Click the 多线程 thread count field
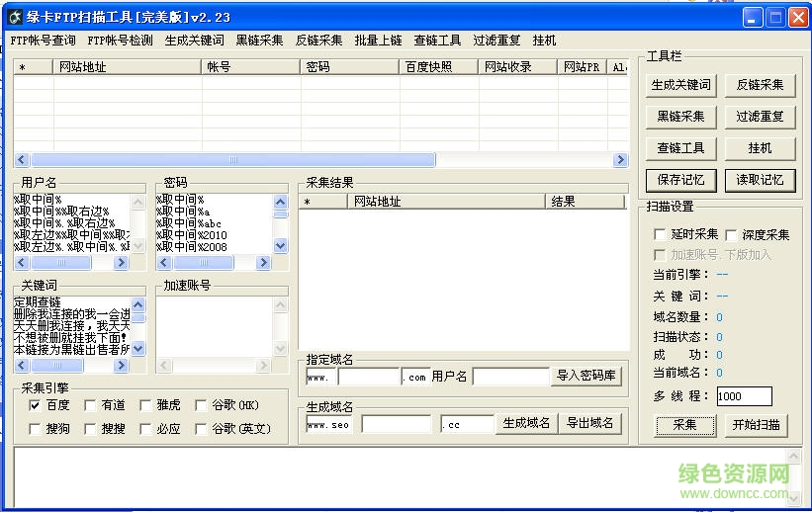812x512 pixels. click(744, 396)
